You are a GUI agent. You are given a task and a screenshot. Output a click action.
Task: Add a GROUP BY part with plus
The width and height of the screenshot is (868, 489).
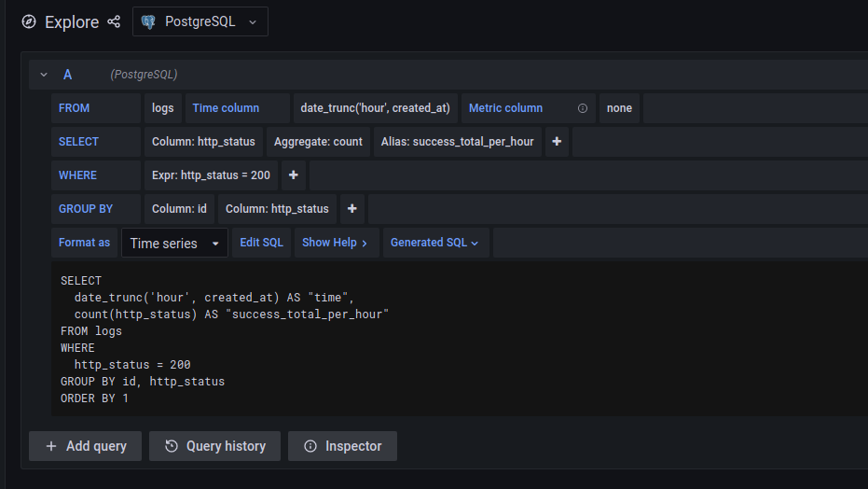coord(352,209)
